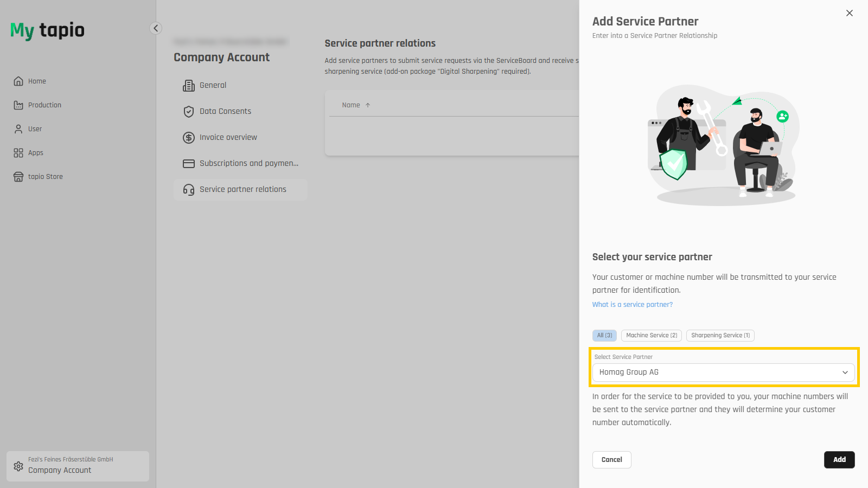Filter by the Machine Service (2) chip

(652, 336)
